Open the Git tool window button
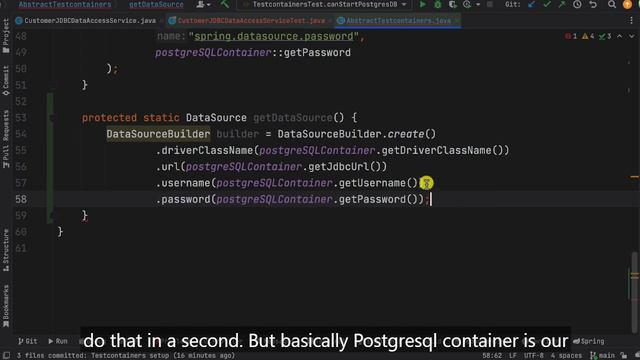 click(28, 341)
